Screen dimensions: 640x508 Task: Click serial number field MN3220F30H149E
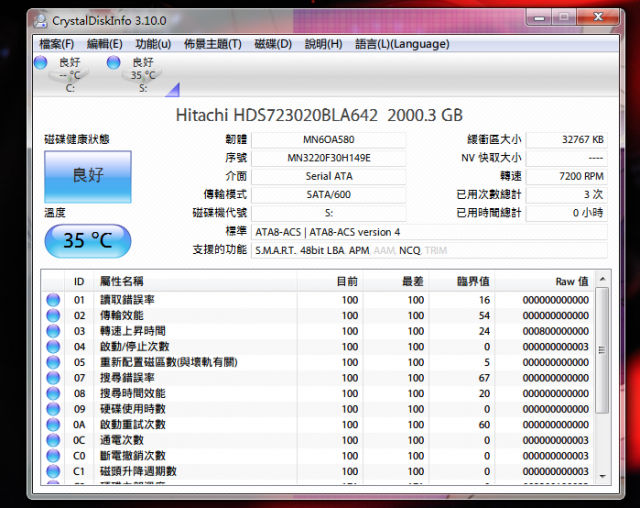[329, 158]
